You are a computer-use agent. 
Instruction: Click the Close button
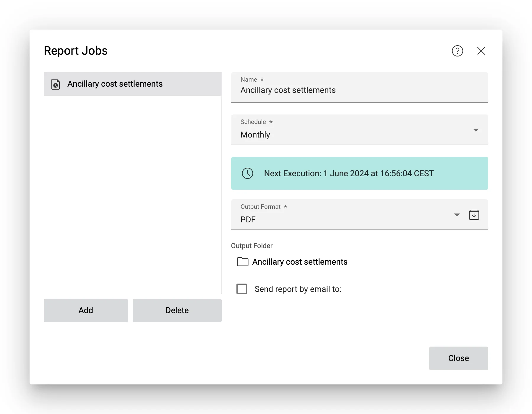click(458, 358)
